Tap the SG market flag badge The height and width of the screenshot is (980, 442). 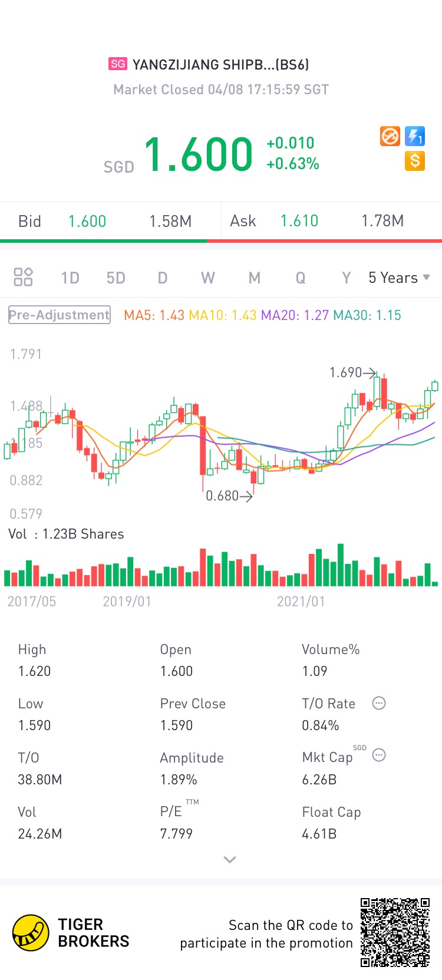click(x=118, y=64)
